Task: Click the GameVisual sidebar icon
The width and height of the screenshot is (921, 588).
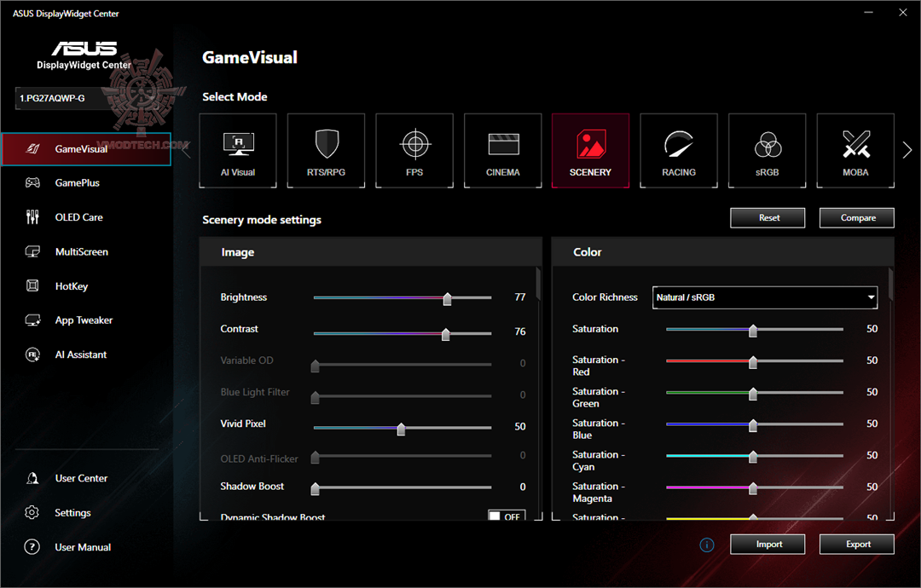Action: point(33,149)
